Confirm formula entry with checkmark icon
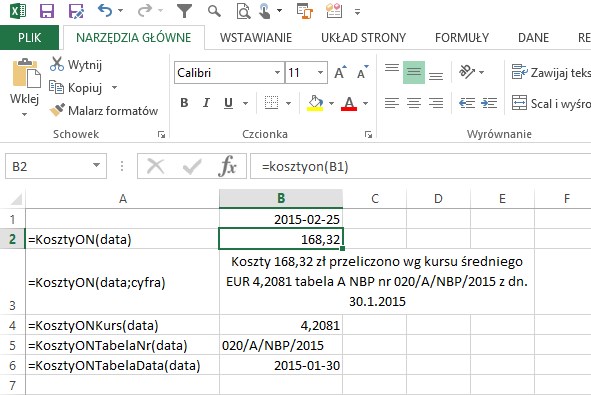 [x=192, y=166]
